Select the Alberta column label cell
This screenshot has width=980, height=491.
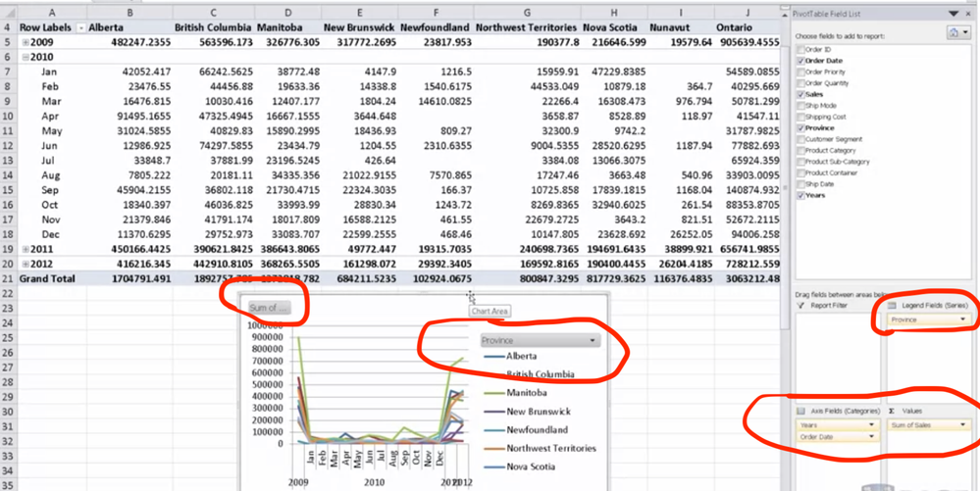[129, 27]
